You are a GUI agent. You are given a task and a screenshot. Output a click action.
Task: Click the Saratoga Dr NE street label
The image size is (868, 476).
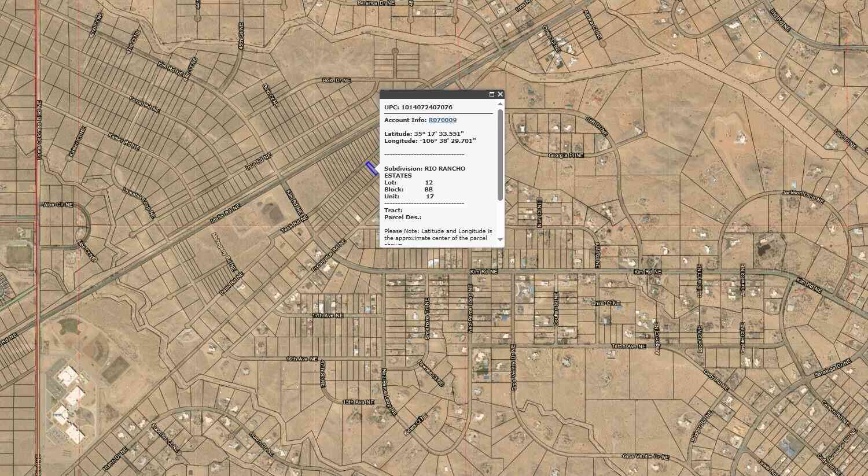click(834, 368)
